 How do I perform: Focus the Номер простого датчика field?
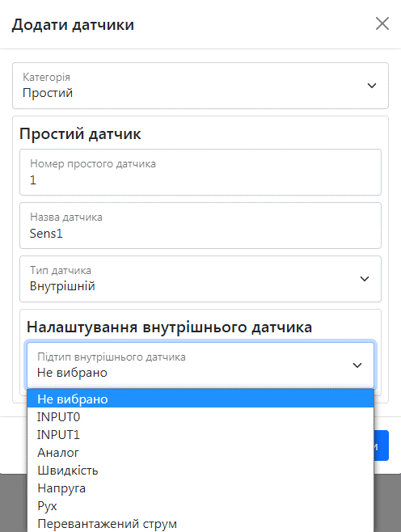tap(200, 172)
